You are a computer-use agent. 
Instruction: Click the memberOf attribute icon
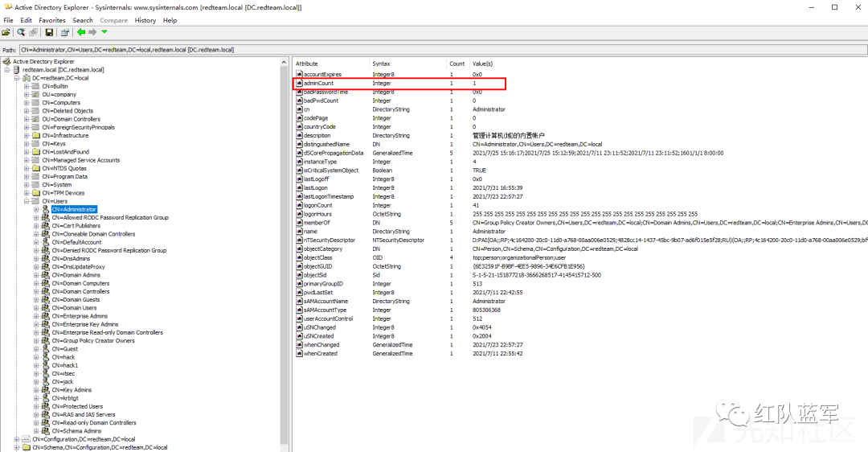point(300,223)
